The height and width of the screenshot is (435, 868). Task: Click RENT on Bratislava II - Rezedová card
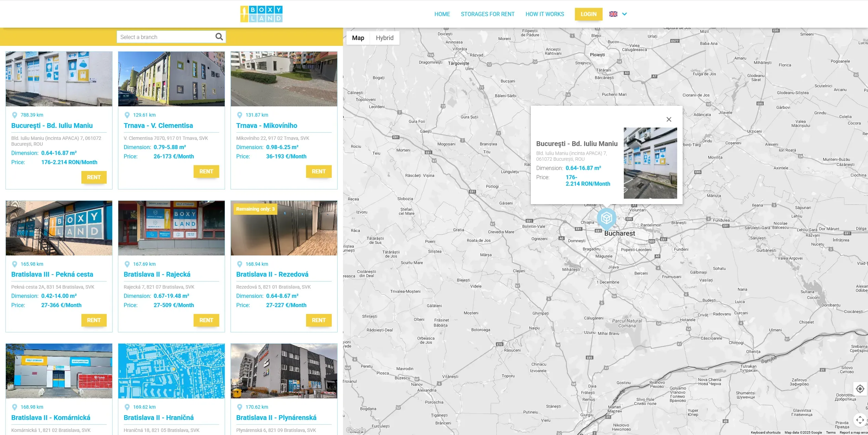click(x=319, y=320)
